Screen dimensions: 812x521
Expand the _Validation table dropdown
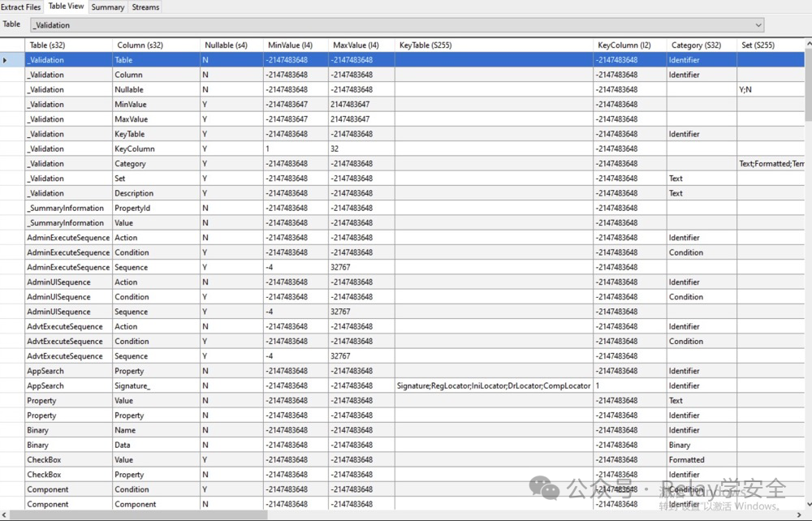click(x=758, y=25)
